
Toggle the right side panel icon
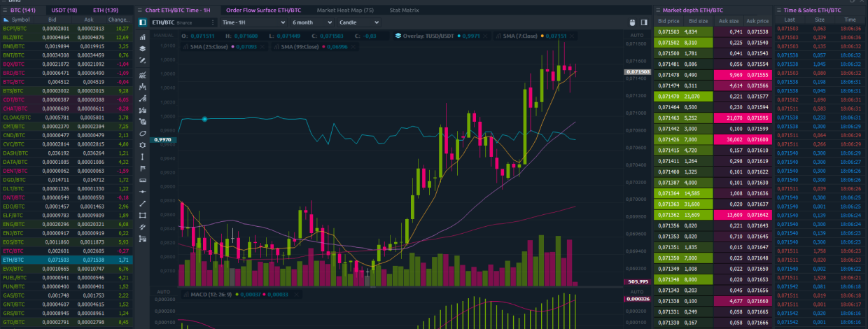coord(645,22)
